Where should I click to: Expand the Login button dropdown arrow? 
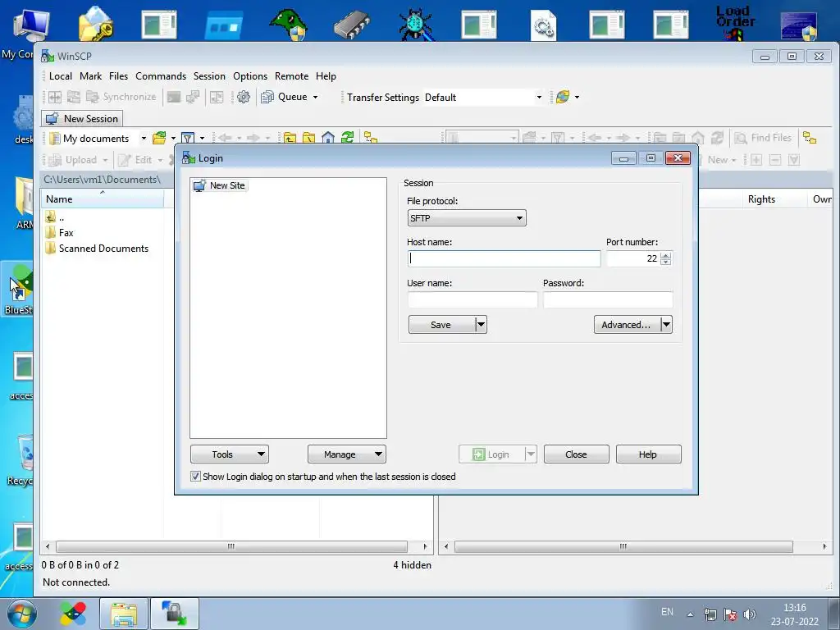coord(531,454)
